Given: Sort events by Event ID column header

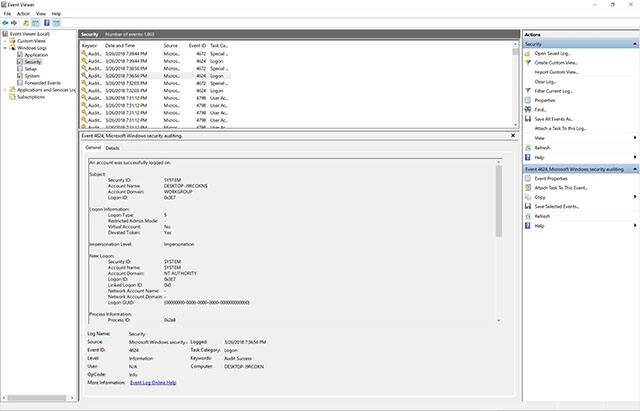Looking at the screenshot, I should [197, 45].
